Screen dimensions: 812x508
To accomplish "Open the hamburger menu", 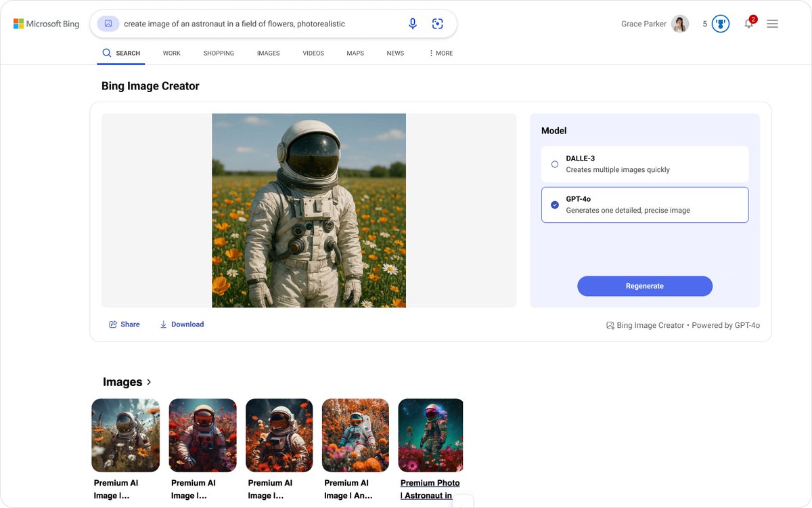I will pos(772,23).
